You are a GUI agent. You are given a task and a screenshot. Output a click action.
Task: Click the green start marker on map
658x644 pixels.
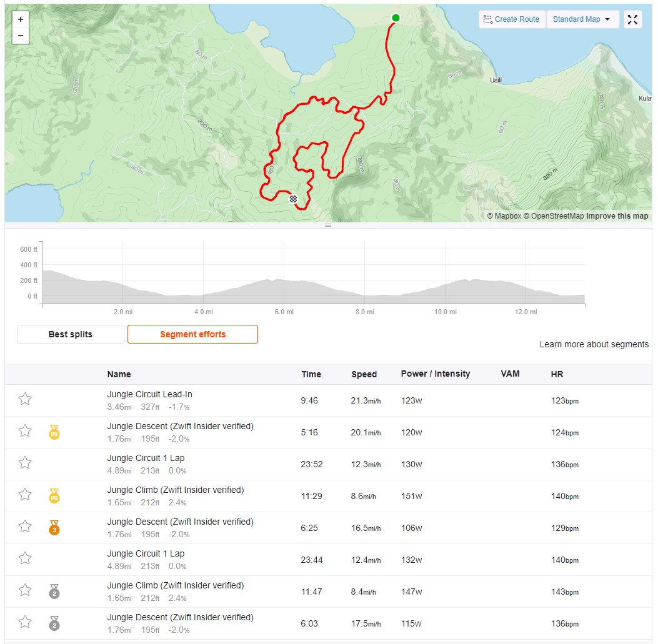(396, 17)
